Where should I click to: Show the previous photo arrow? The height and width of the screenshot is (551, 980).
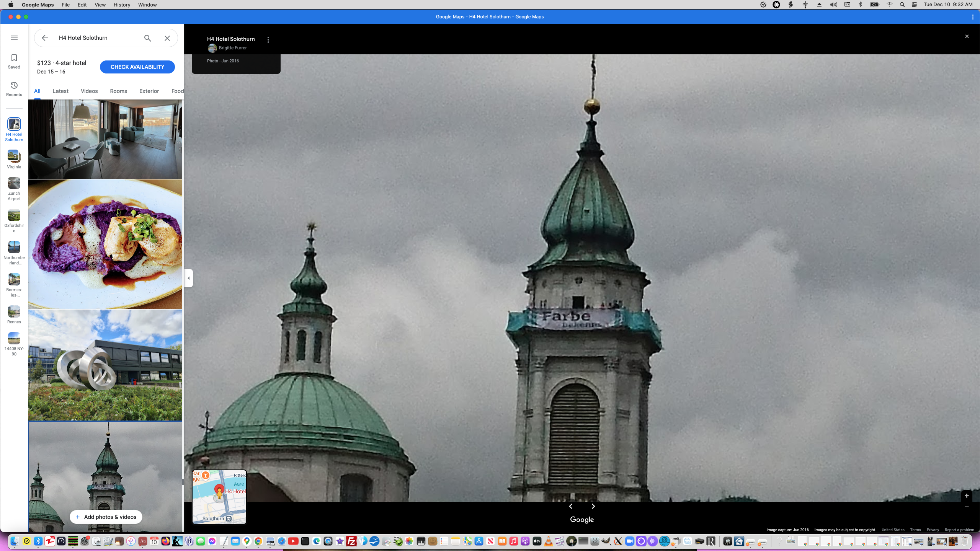point(571,506)
